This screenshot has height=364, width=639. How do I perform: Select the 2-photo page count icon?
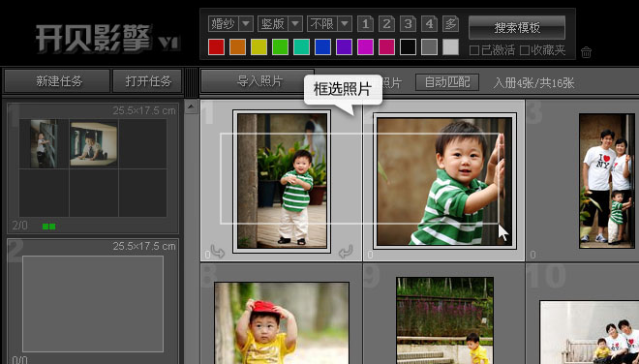click(x=386, y=24)
